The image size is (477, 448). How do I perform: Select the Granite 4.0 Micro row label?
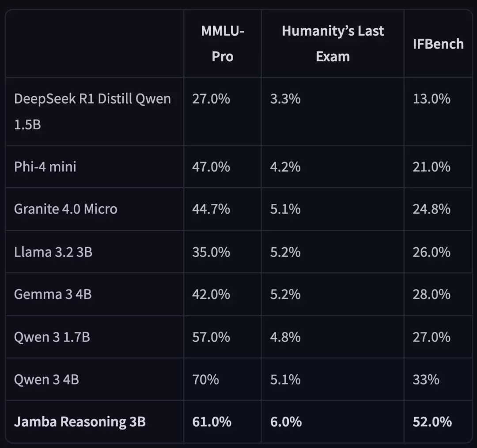66,209
